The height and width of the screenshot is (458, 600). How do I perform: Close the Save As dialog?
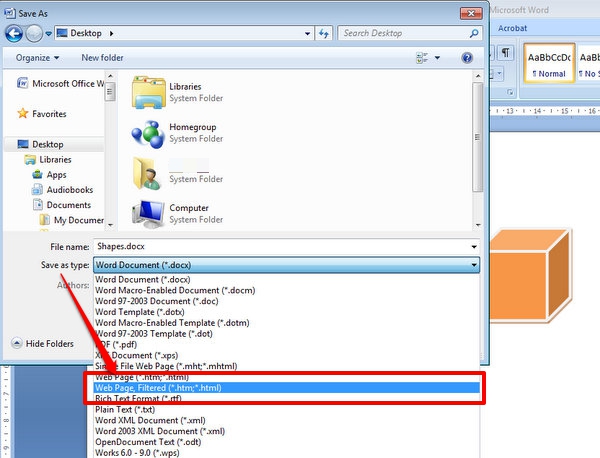pos(471,13)
